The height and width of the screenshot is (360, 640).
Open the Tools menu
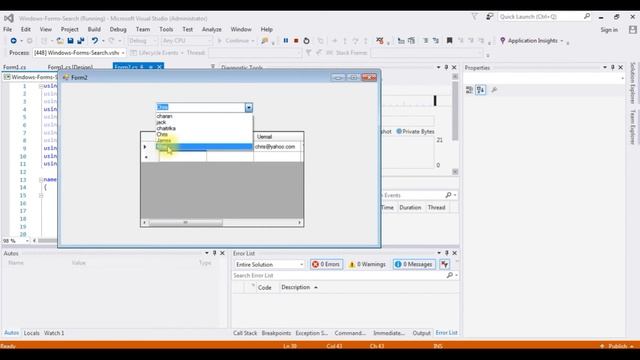pyautogui.click(x=166, y=29)
